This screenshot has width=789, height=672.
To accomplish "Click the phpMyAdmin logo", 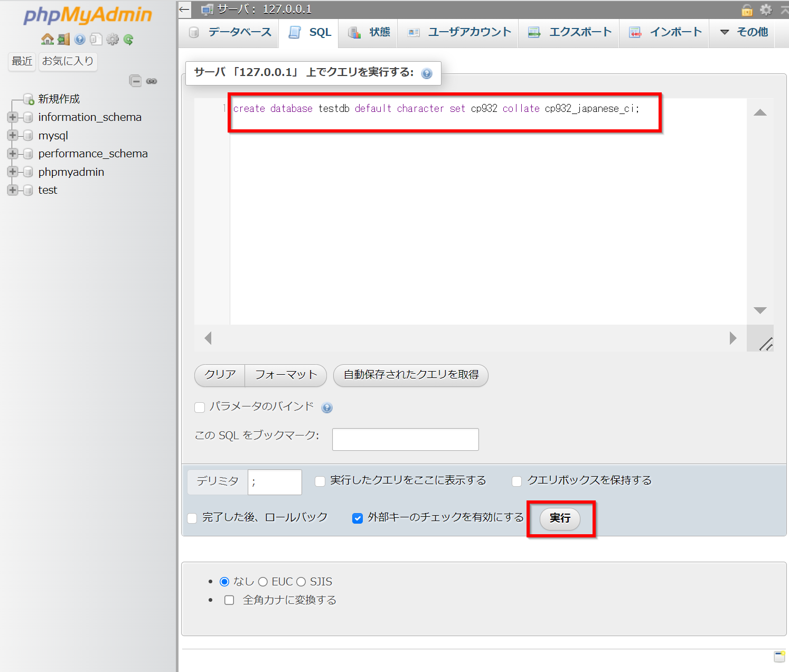I will click(88, 15).
